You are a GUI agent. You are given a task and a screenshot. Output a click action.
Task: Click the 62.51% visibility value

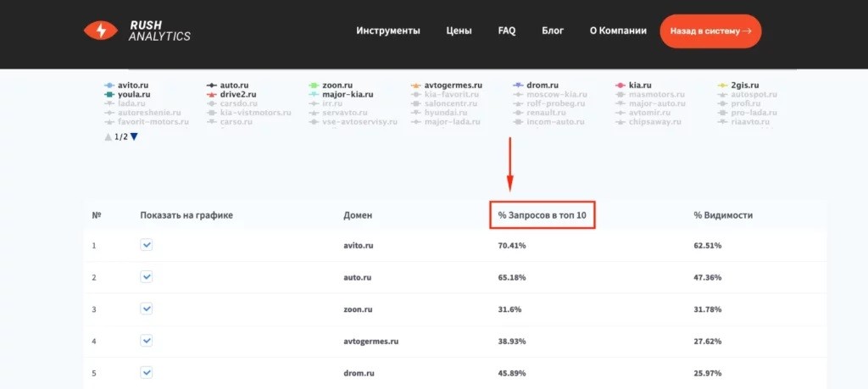click(x=708, y=245)
